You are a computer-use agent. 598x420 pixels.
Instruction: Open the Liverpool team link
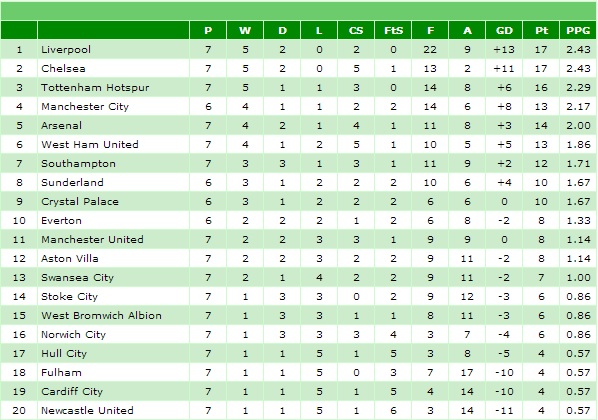(66, 50)
